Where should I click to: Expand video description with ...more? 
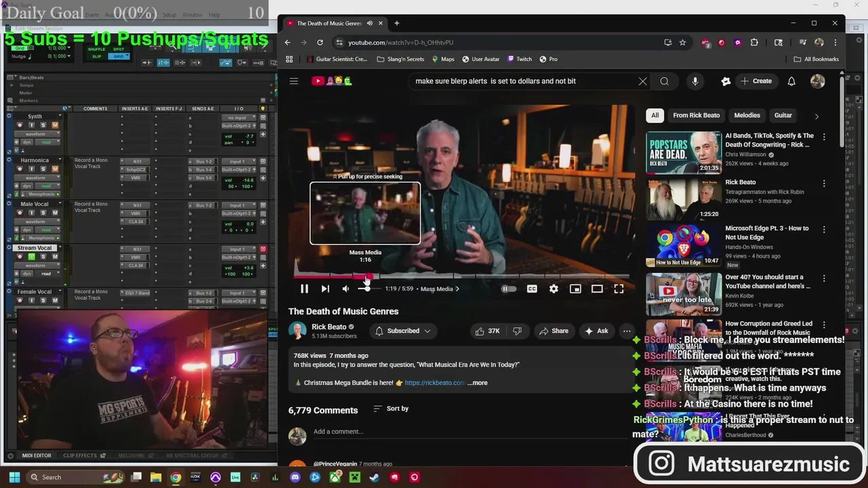(x=477, y=383)
